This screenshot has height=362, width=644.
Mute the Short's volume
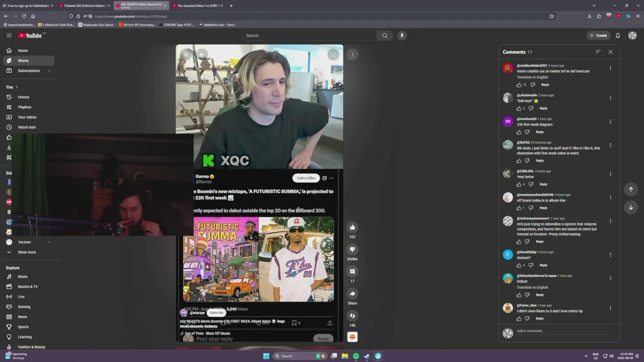pyautogui.click(x=202, y=54)
